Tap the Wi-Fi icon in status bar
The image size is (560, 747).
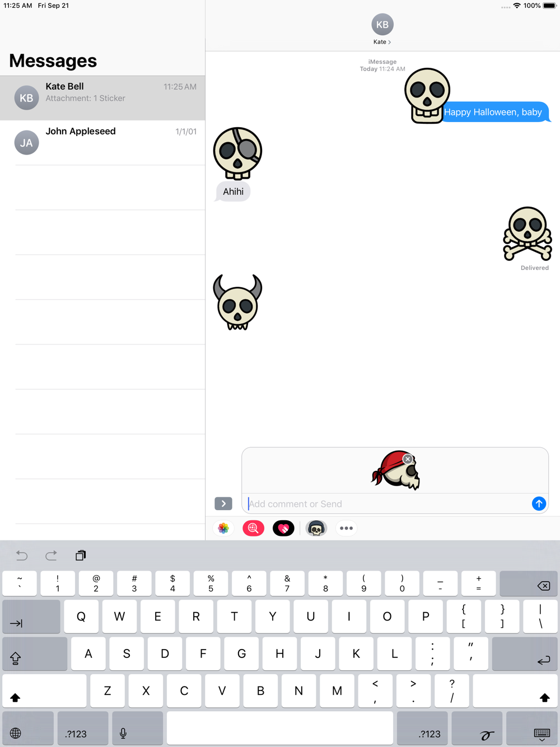click(x=517, y=6)
